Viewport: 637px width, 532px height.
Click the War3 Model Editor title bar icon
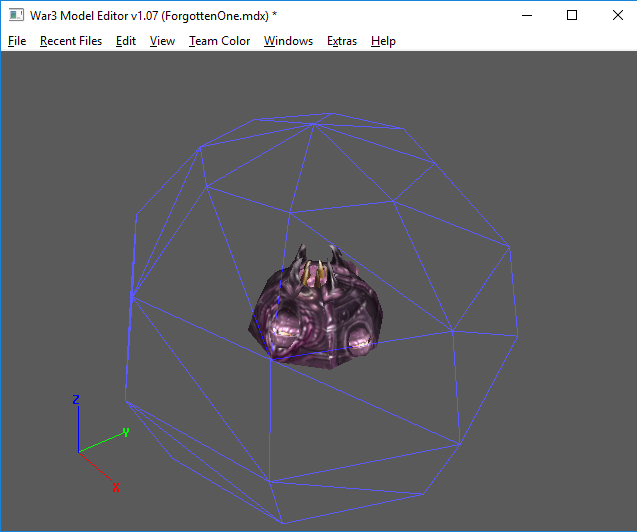[x=16, y=15]
